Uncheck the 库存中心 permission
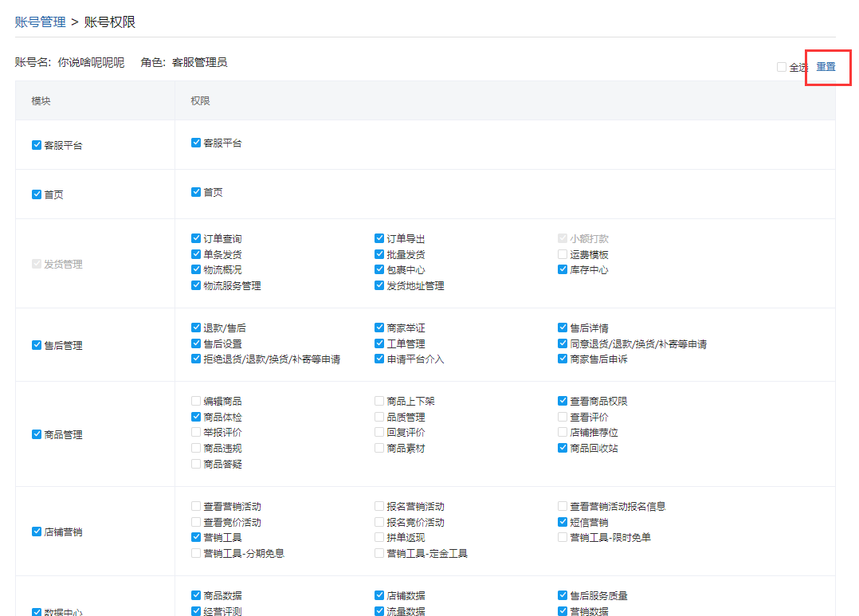859x616 pixels. tap(563, 270)
